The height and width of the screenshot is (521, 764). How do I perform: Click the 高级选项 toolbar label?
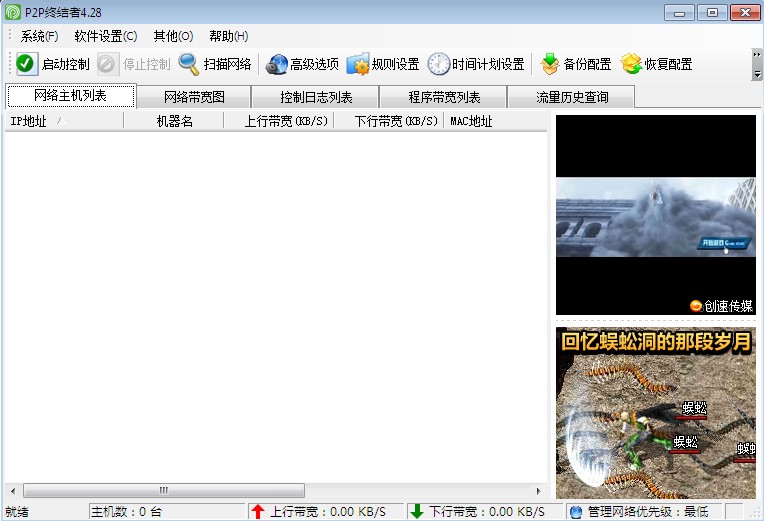314,64
